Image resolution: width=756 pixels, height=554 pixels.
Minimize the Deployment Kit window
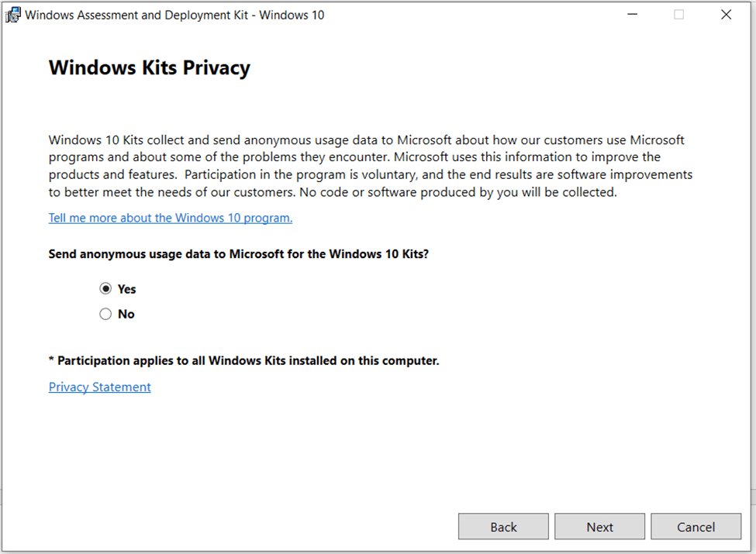pyautogui.click(x=632, y=15)
